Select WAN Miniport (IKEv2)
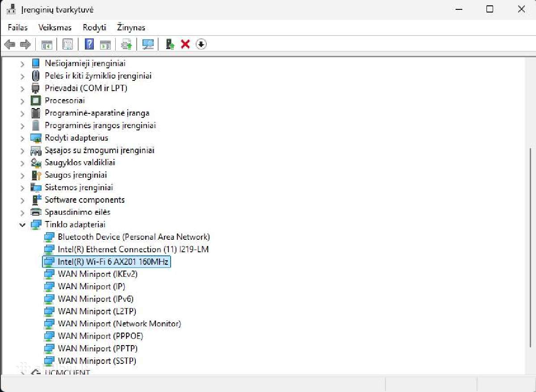This screenshot has width=536, height=392. click(97, 274)
